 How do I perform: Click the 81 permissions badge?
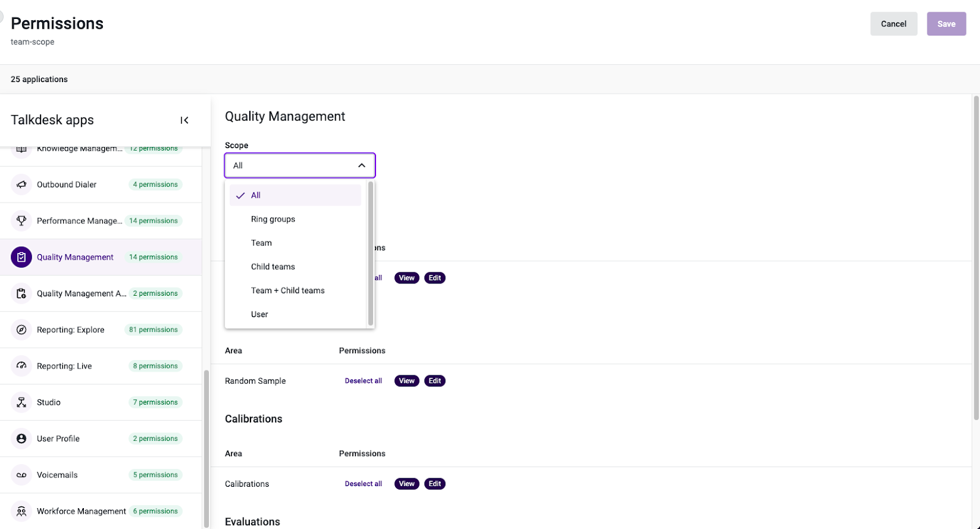(154, 329)
